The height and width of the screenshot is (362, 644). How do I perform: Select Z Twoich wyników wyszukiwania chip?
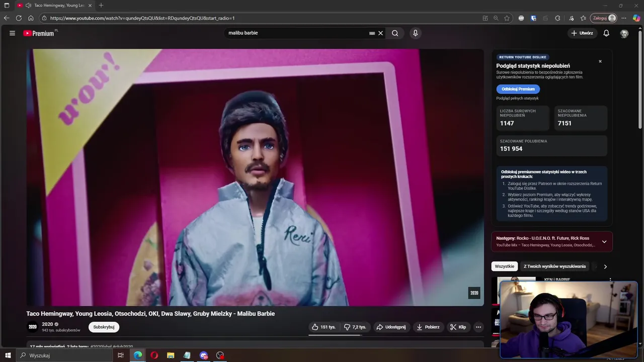pyautogui.click(x=554, y=266)
